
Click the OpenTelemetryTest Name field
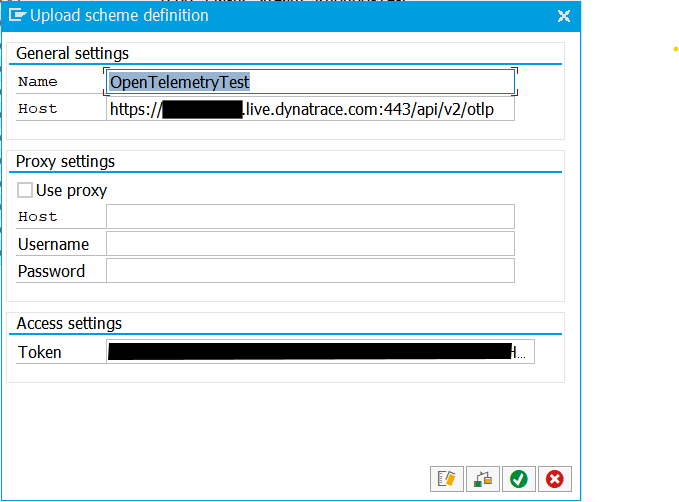[310, 82]
